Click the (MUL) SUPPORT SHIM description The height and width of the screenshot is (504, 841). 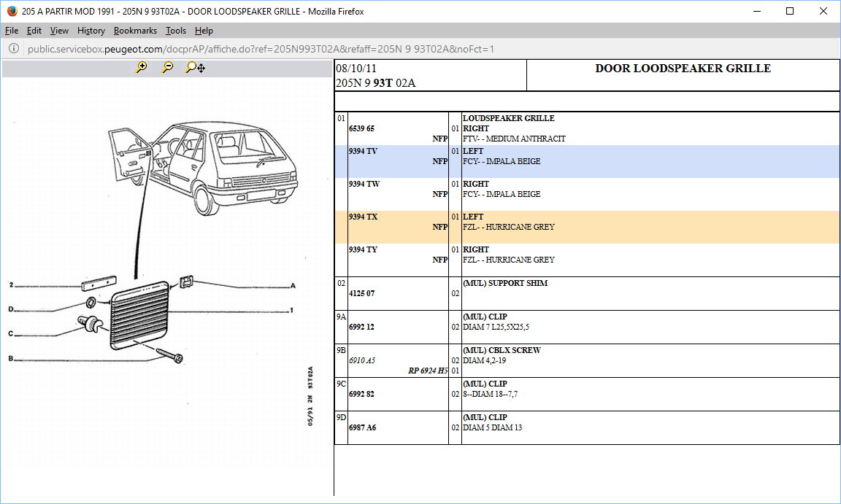pos(505,283)
